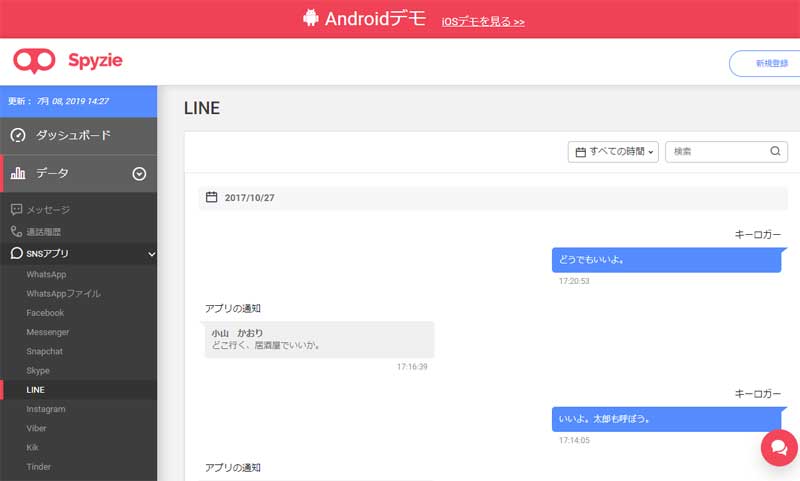Select WhatsApp in the sidebar
Screen dimensions: 800x481
(x=46, y=274)
